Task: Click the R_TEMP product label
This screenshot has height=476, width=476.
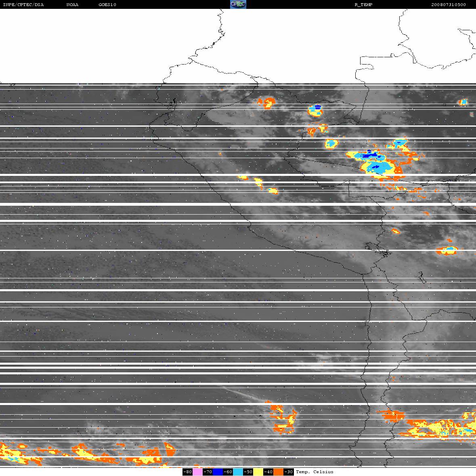Action: 363,4
